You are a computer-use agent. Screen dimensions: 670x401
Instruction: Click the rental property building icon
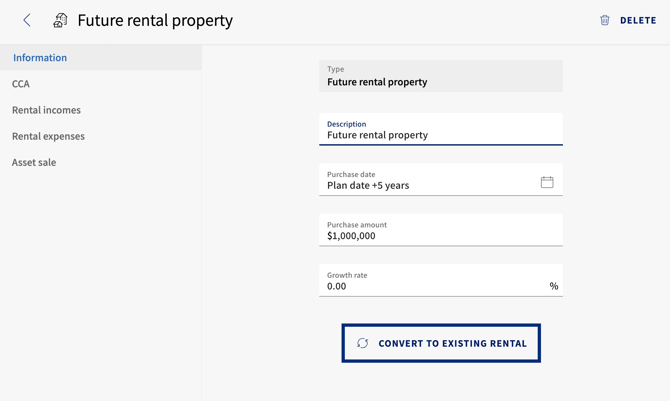point(60,20)
